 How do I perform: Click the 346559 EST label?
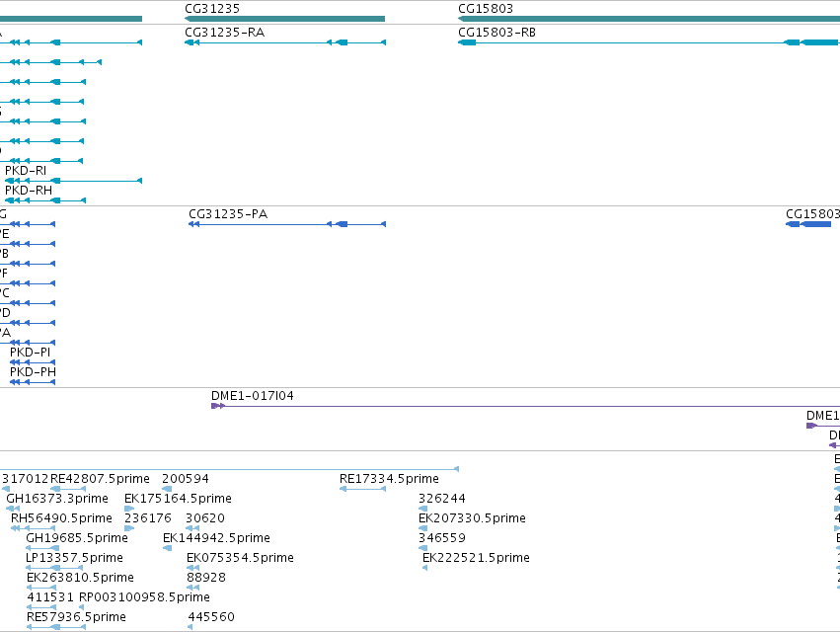pos(442,538)
